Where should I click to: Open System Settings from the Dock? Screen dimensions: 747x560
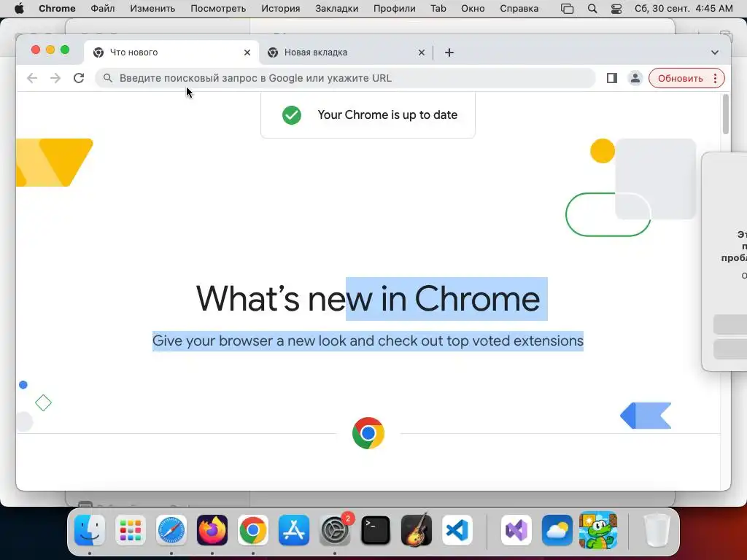(335, 530)
